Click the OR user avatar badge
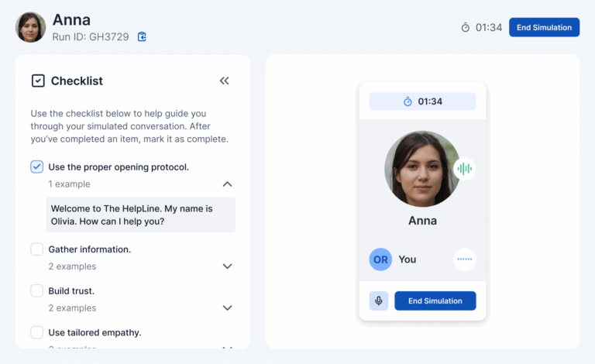 point(380,259)
